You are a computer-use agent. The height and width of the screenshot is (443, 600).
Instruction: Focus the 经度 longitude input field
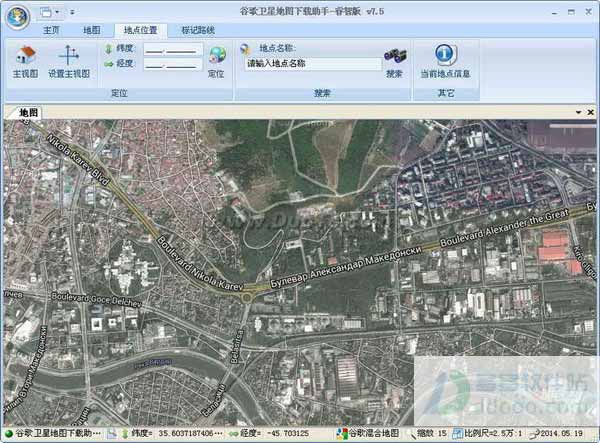173,64
